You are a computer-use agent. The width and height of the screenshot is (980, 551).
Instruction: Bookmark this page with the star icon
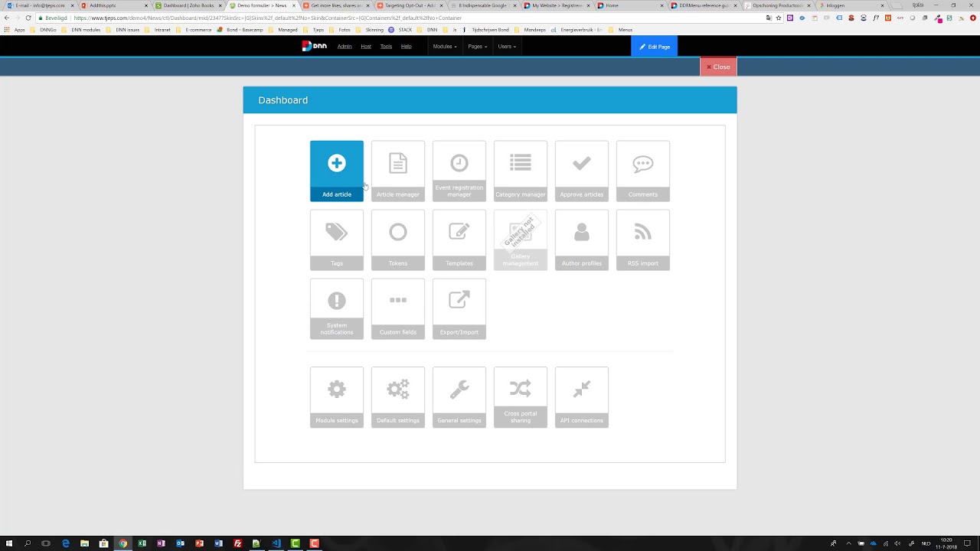tap(779, 18)
